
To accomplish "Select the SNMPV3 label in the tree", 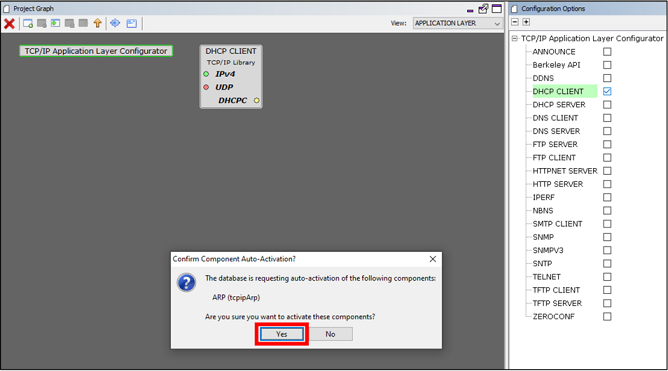I will tap(548, 250).
